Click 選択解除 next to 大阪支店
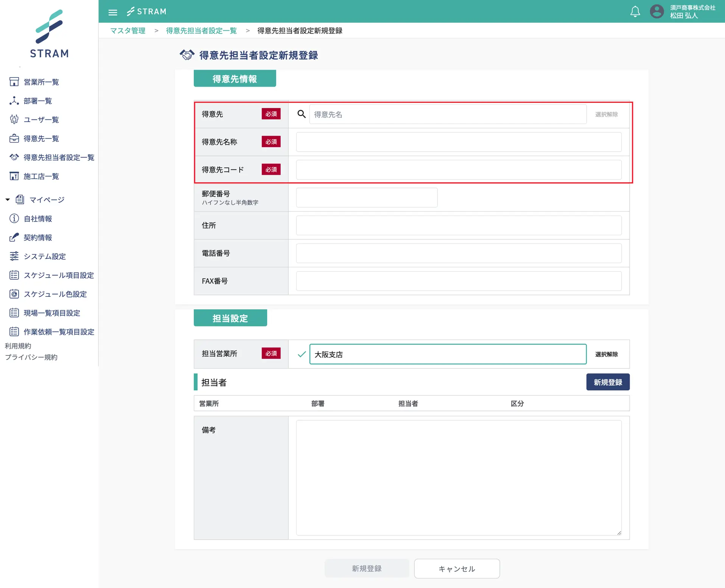The width and height of the screenshot is (725, 588). (606, 354)
